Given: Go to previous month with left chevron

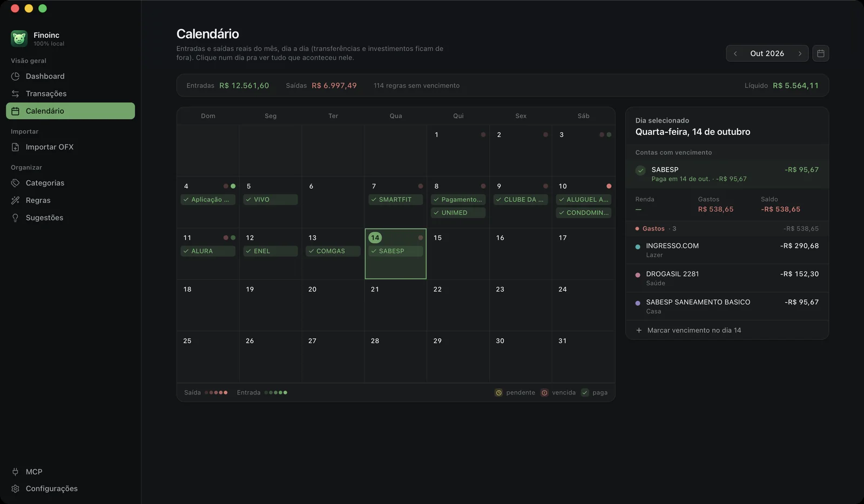Looking at the screenshot, I should 735,53.
